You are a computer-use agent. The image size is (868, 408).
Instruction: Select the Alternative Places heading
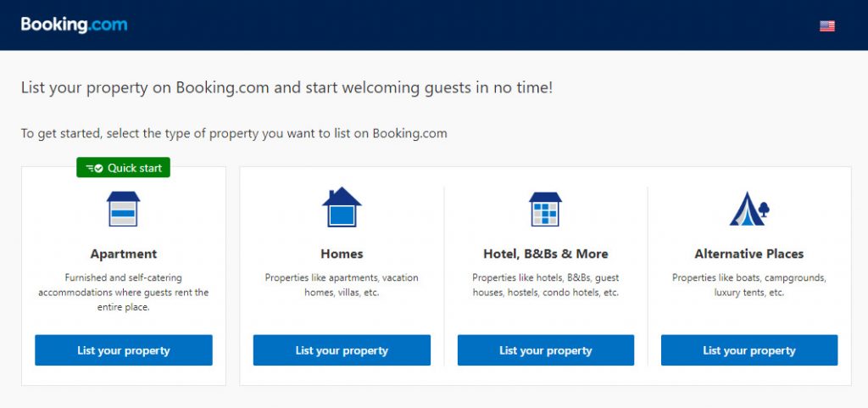click(x=748, y=254)
